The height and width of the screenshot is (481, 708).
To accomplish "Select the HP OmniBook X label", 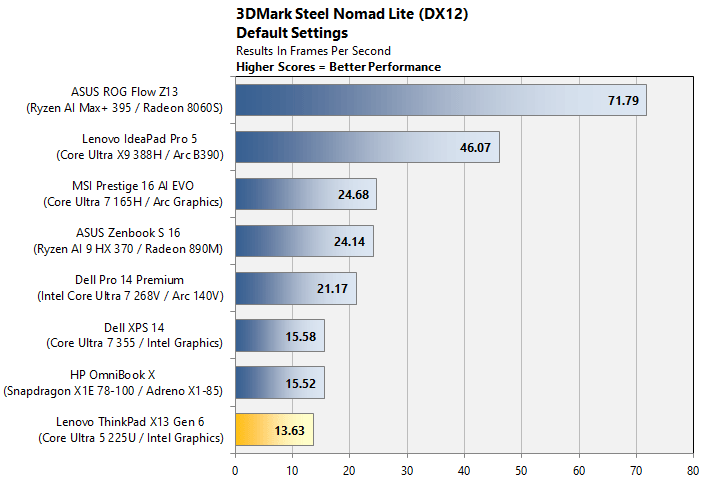I will click(x=112, y=374).
